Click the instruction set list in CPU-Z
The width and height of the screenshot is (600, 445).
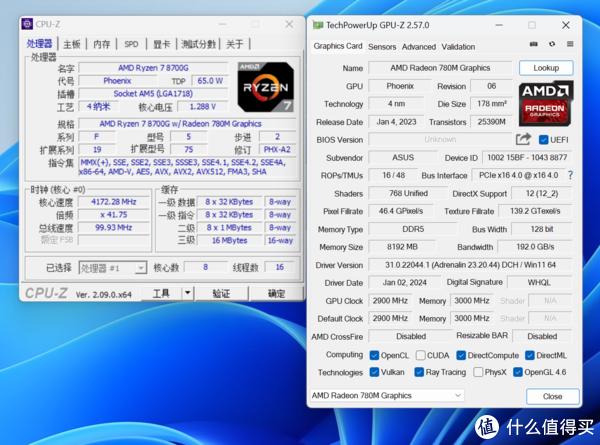click(x=188, y=167)
